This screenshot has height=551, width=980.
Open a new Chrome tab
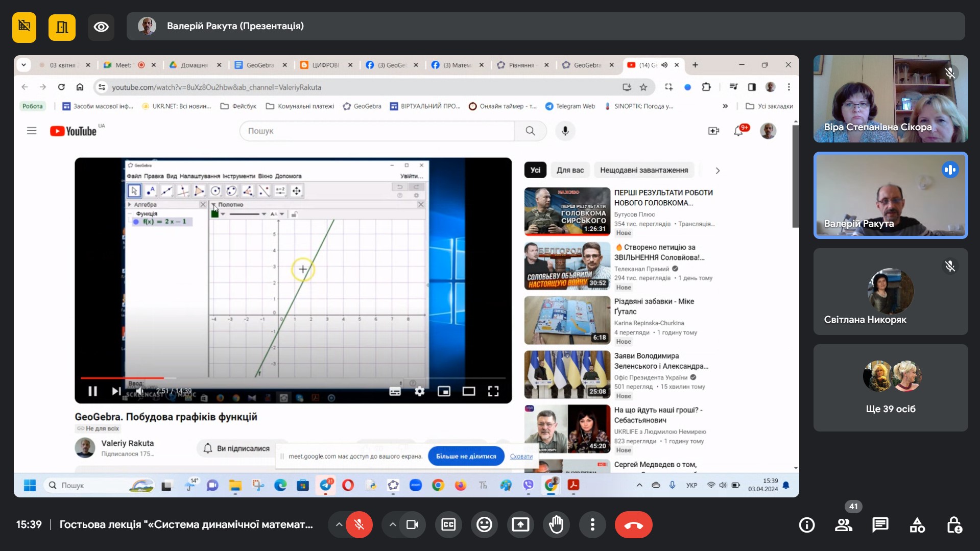(695, 65)
